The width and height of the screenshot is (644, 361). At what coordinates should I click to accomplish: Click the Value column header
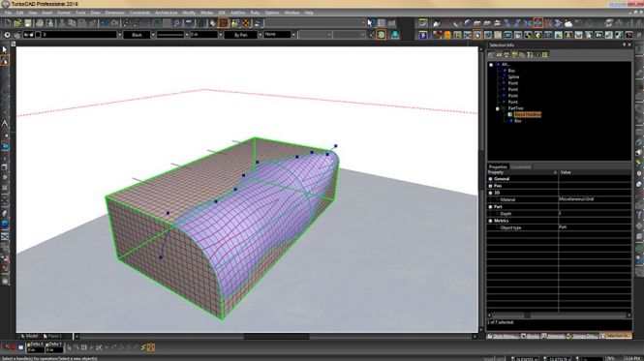point(595,172)
